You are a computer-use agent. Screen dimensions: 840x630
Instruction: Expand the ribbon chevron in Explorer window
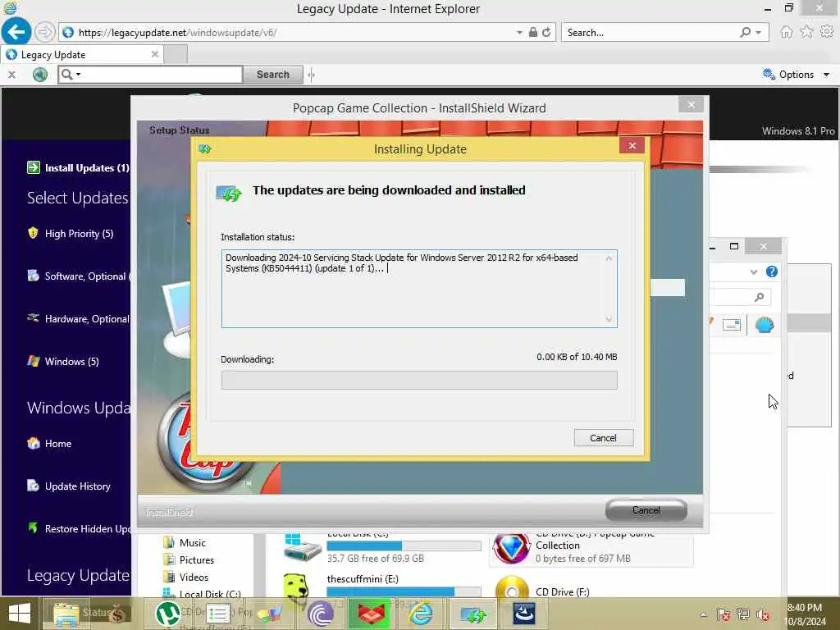pos(754,272)
